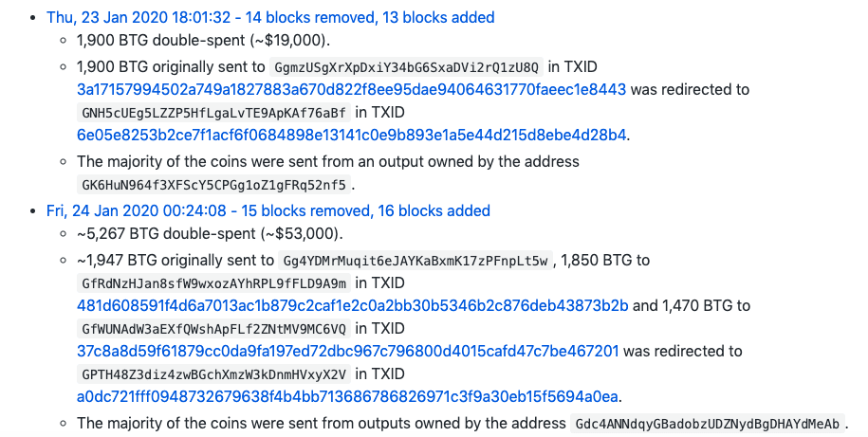Click the "sent from an output owned" sentence

point(327,161)
